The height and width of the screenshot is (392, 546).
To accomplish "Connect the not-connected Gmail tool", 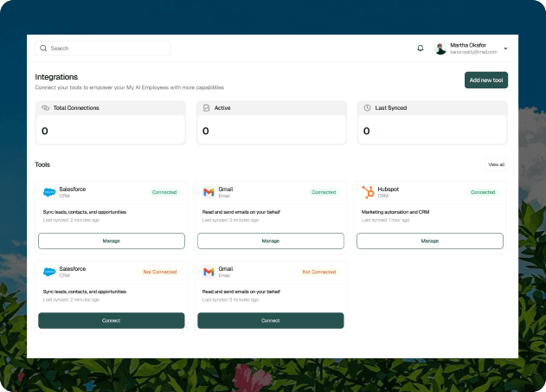I will 271,320.
